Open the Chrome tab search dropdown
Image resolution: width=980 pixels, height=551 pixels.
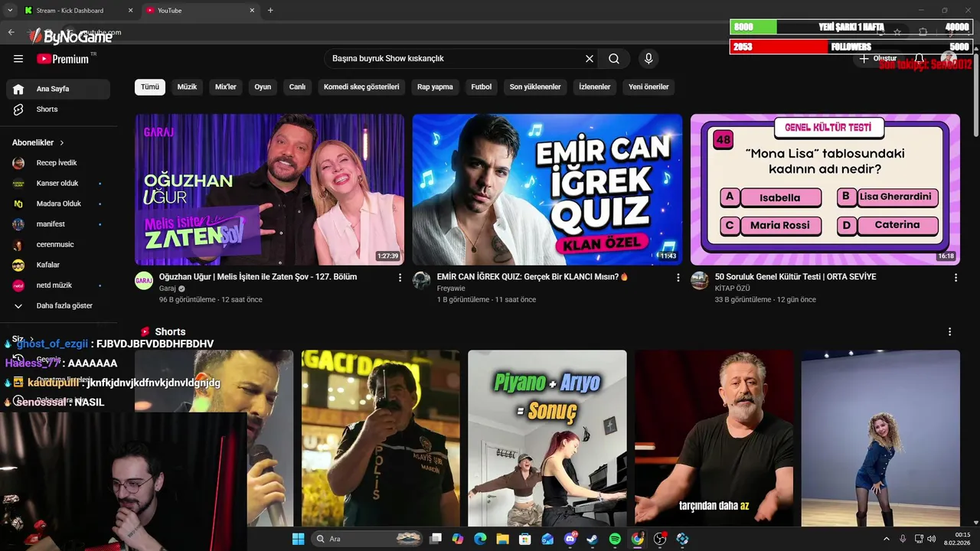[x=9, y=11]
